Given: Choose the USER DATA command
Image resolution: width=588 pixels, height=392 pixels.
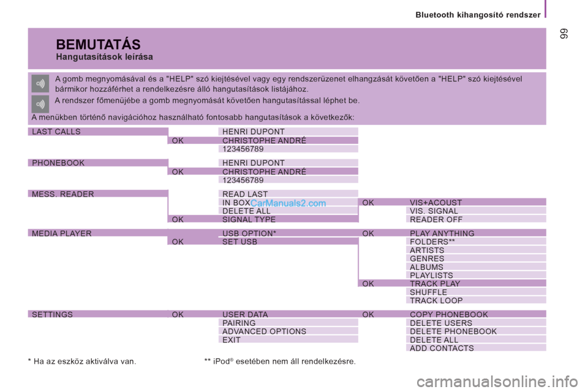Looking at the screenshot, I should coord(288,314).
